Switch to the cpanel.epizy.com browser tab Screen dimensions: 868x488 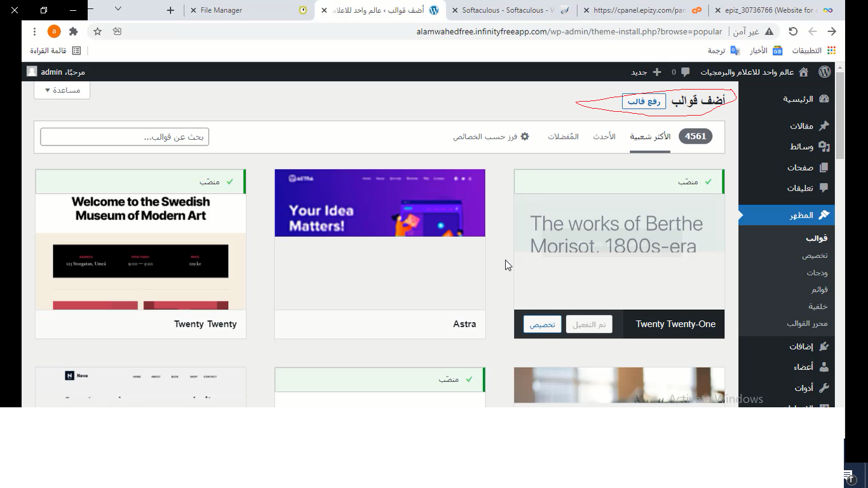643,10
